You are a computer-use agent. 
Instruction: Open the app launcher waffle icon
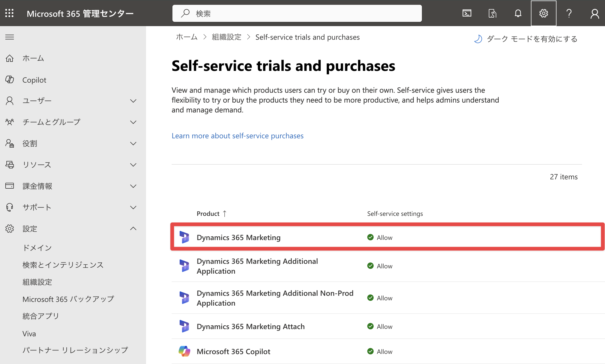pyautogui.click(x=9, y=13)
